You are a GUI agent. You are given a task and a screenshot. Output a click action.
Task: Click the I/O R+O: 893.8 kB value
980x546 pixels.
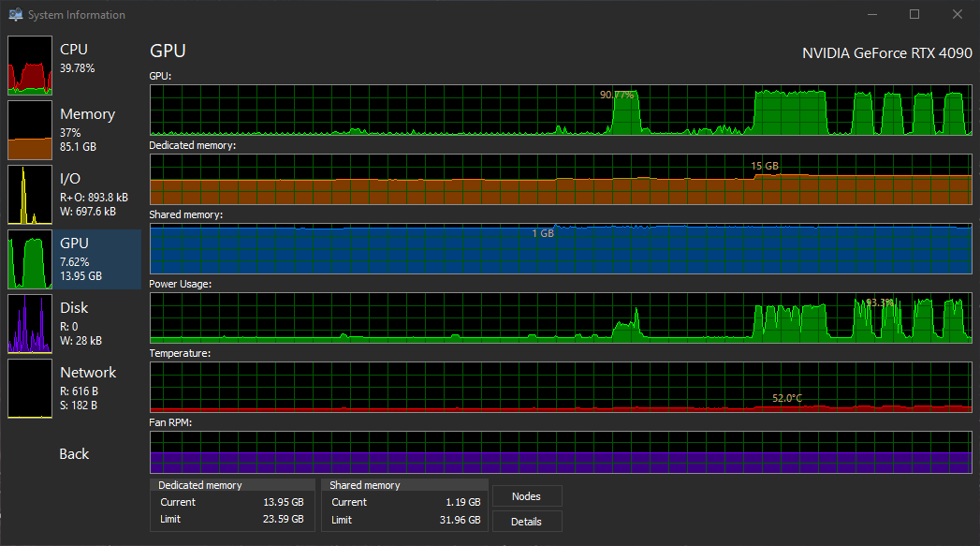[94, 197]
